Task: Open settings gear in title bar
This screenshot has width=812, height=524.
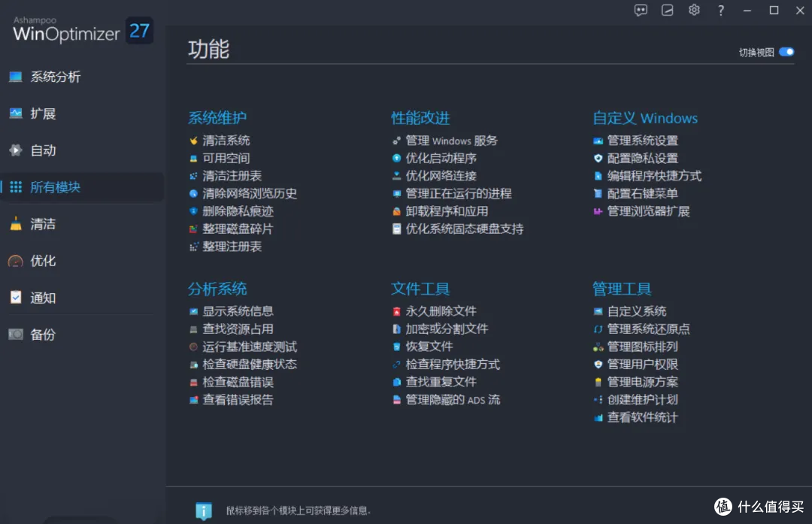Action: pyautogui.click(x=694, y=11)
